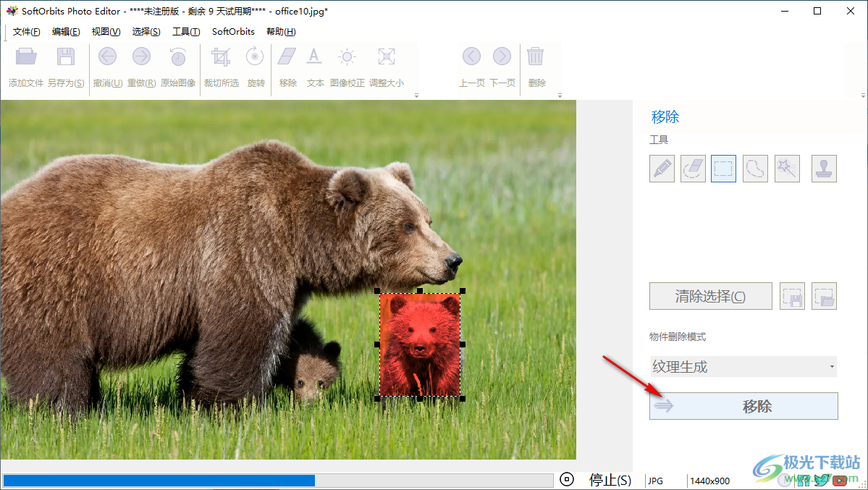Open the 物件删除模式 mode dropdown
This screenshot has height=490, width=868.
[743, 366]
